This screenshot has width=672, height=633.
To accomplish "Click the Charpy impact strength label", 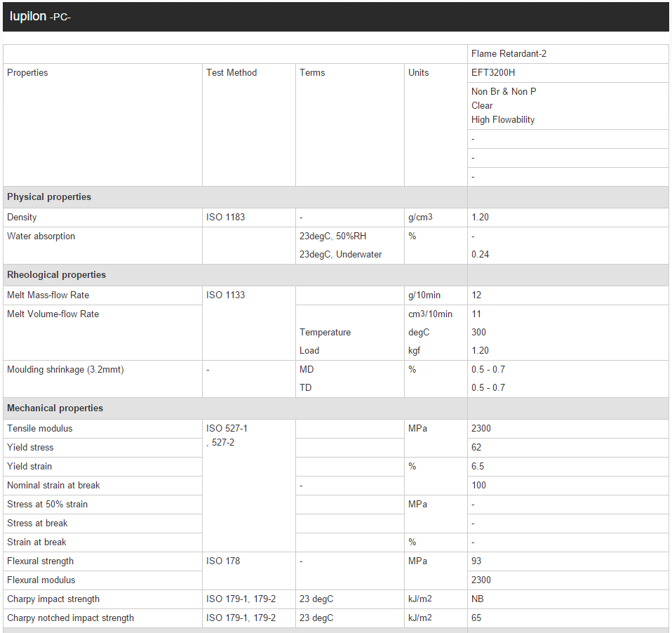I will click(x=53, y=599).
